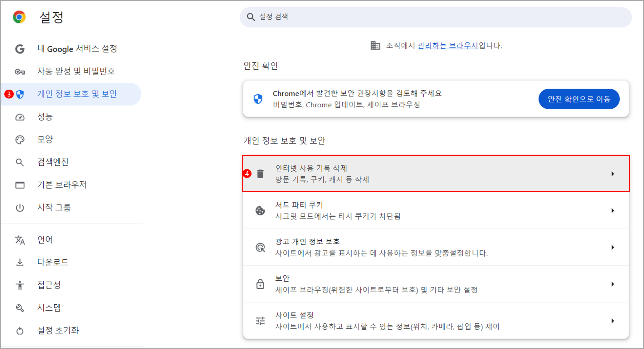Click the translate icon next to 언어

[x=20, y=240]
